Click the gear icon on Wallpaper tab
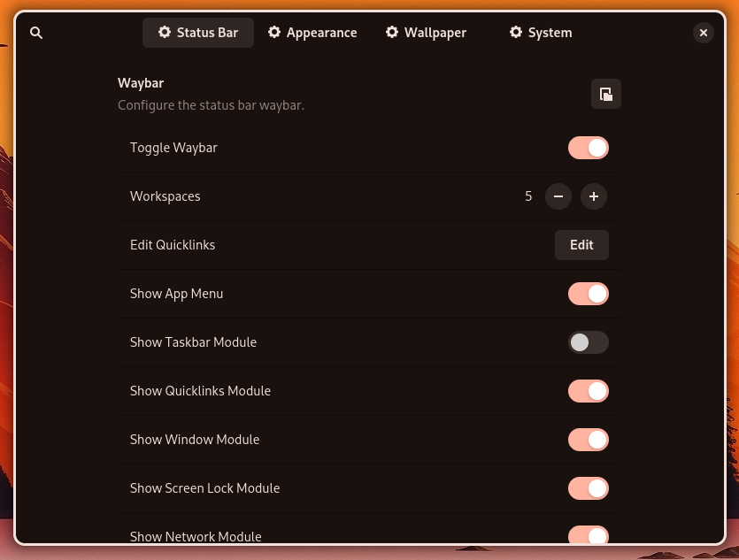Viewport: 739px width, 560px height. point(392,32)
